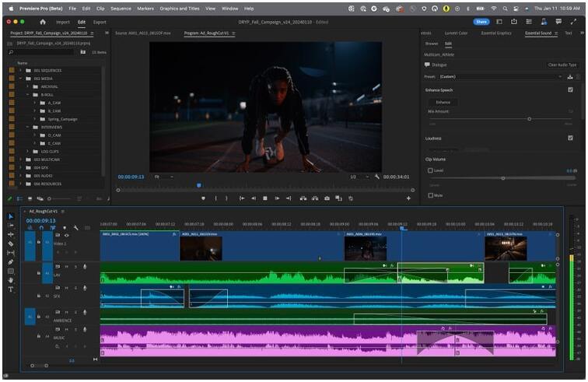Screen dimensions: 588x382
Task: Open the Beta flask icon in the header
Action: [544, 22]
